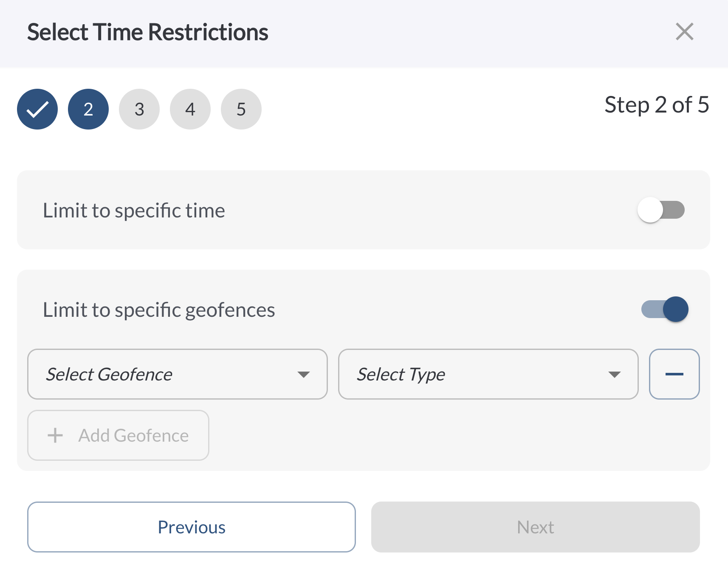Remove geofence row with minus button

pyautogui.click(x=674, y=374)
